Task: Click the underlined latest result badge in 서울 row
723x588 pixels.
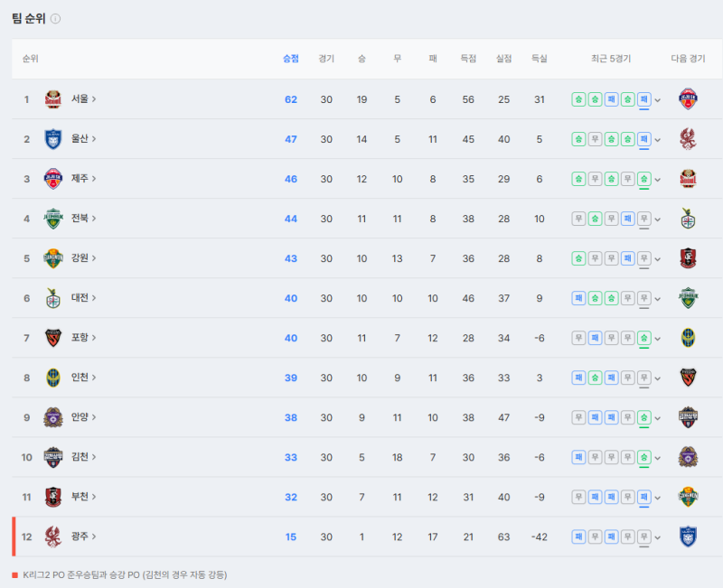Action: 644,99
